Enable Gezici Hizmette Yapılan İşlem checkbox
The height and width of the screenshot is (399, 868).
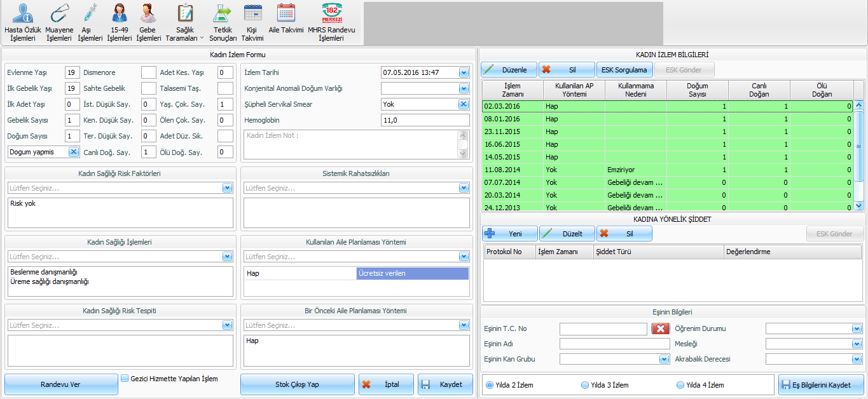[125, 378]
